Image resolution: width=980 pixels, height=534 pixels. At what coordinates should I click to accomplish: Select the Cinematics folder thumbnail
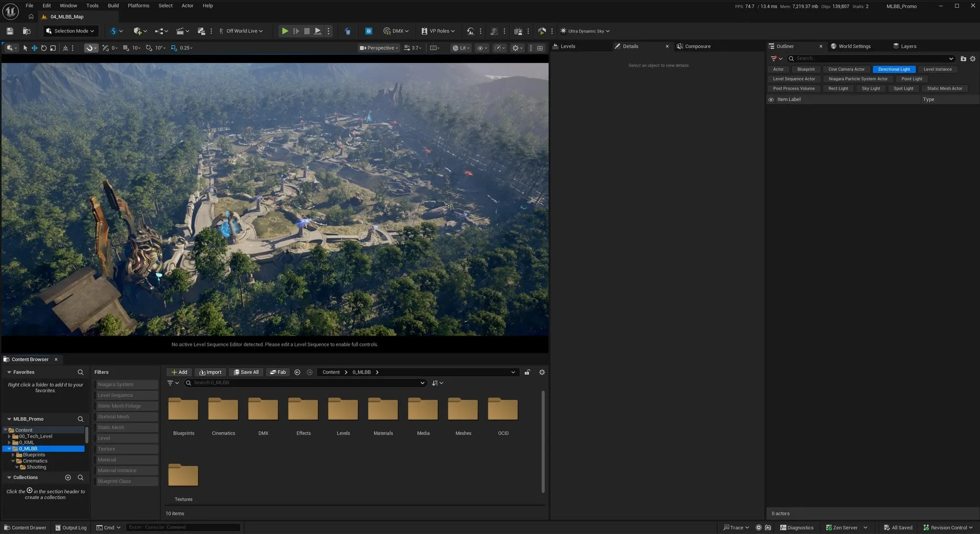[x=223, y=410]
